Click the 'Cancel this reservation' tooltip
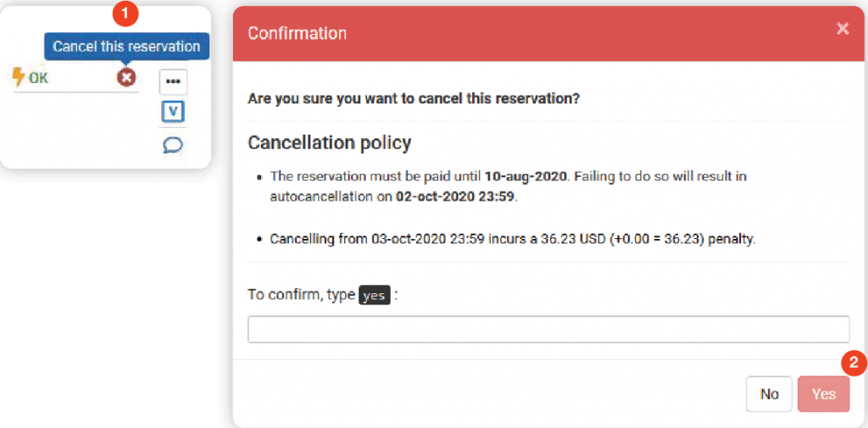 (x=126, y=46)
